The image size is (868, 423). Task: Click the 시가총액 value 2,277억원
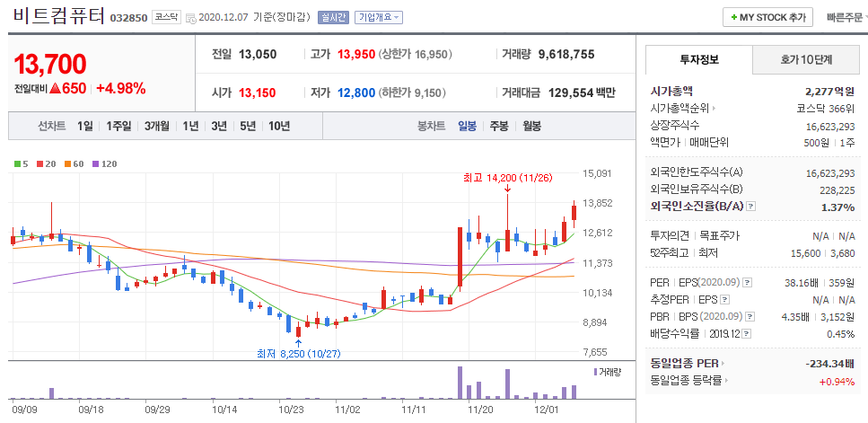[x=829, y=92]
